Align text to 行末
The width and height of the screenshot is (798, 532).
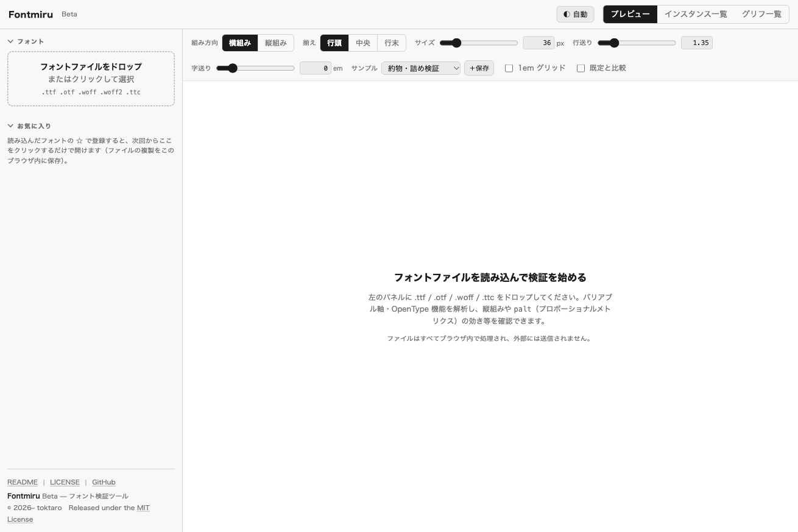pos(392,43)
